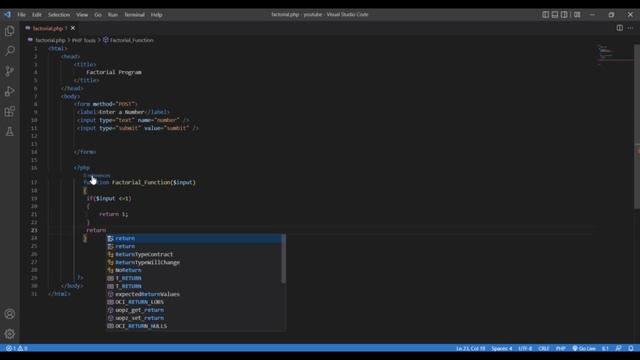Select ReturnTypeWillChange suggestion
The width and height of the screenshot is (640, 360).
pyautogui.click(x=194, y=262)
